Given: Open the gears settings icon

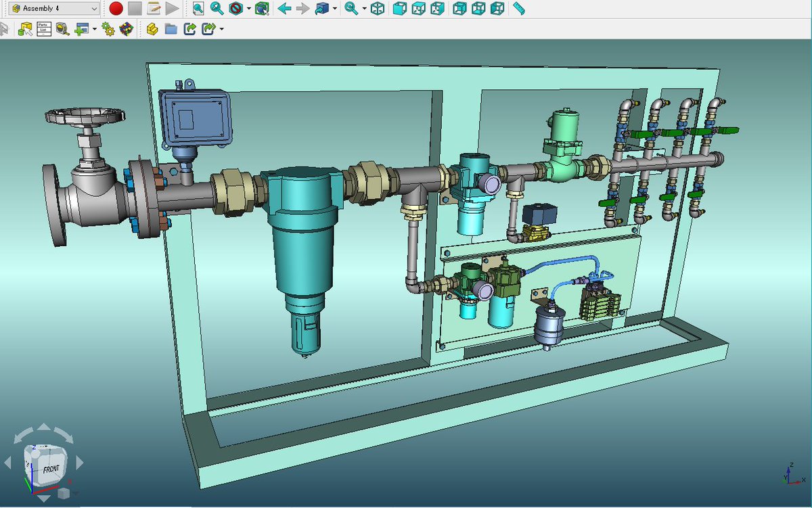Looking at the screenshot, I should coord(108,29).
